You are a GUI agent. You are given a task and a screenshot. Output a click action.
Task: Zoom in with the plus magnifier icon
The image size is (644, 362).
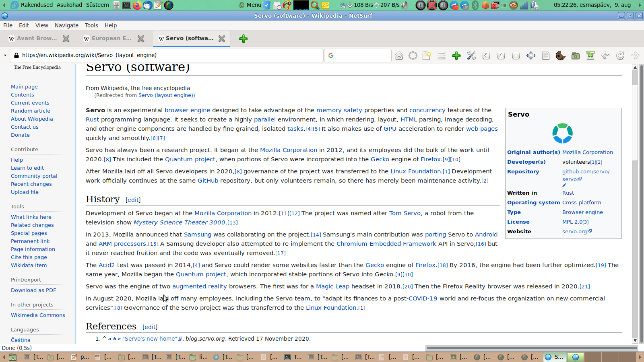coord(486,56)
